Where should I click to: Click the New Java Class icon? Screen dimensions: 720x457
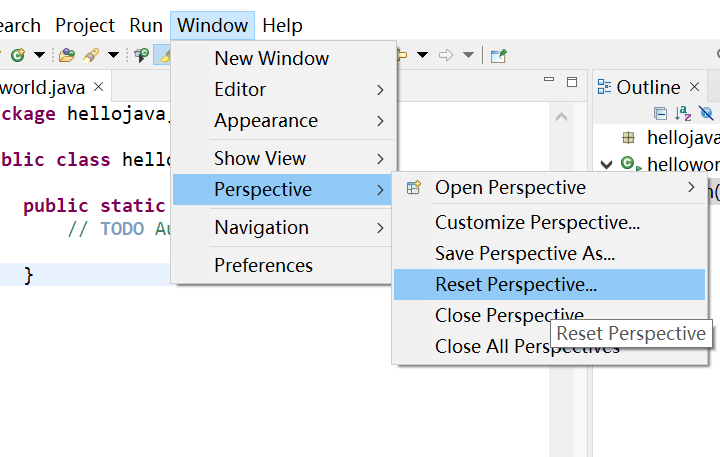(x=18, y=54)
